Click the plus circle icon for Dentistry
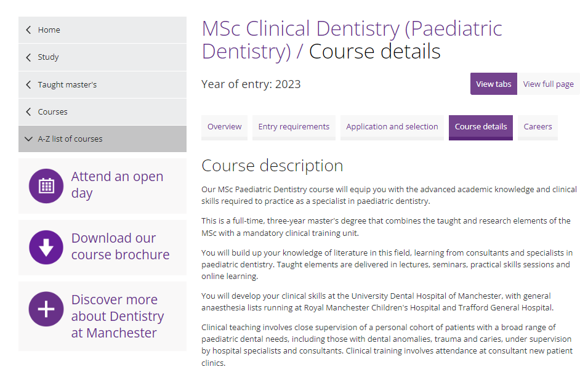 [x=46, y=309]
